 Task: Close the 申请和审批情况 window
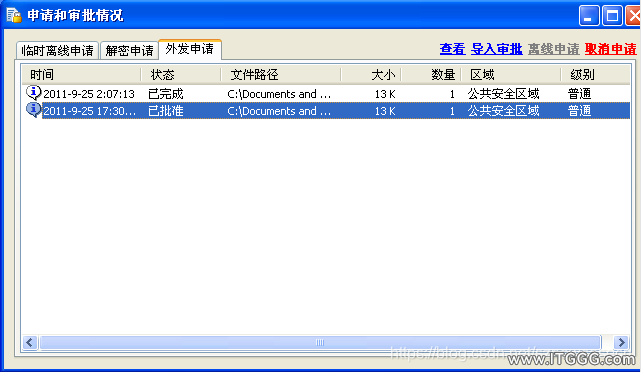tap(634, 16)
